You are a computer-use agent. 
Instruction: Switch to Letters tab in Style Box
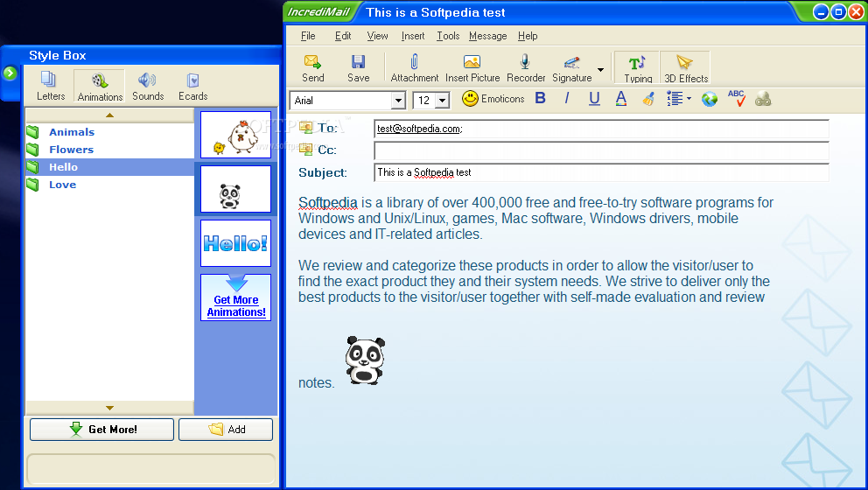51,87
